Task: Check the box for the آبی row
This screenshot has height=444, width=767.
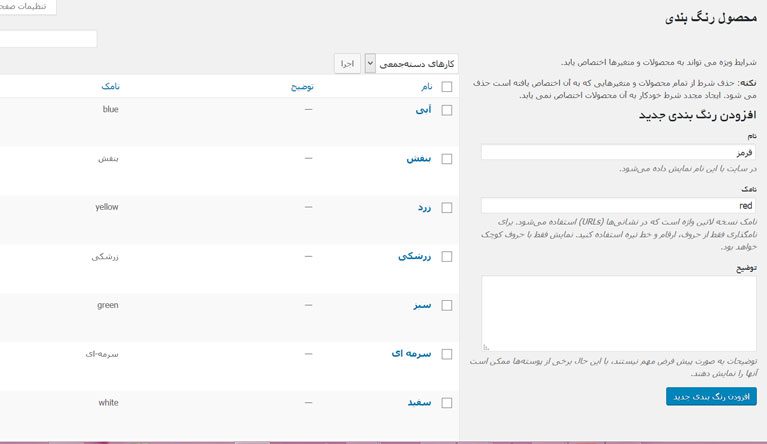Action: point(447,110)
